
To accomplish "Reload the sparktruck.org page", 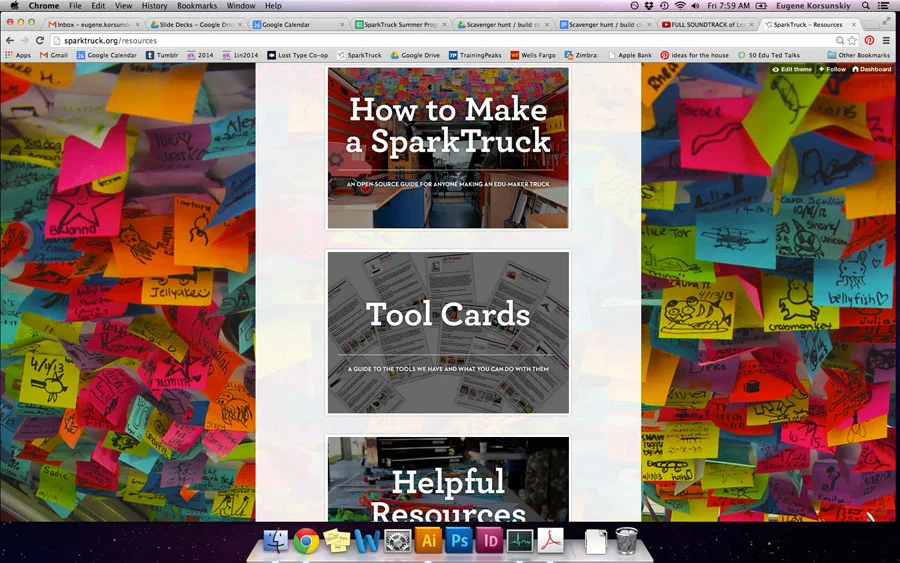I will [x=40, y=40].
